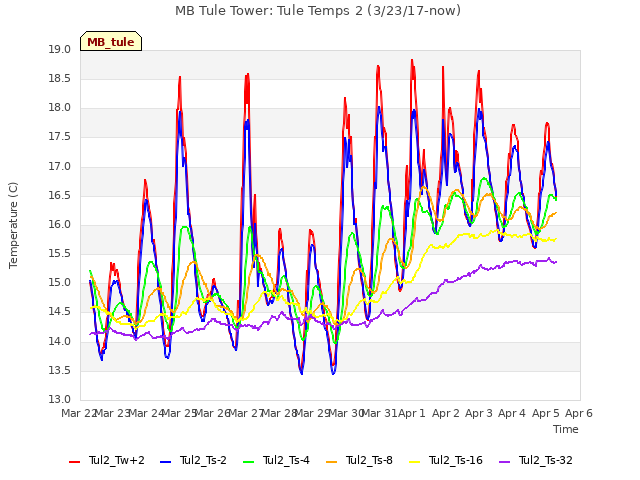The height and width of the screenshot is (480, 640).
Task: Select the Tul2_Ts-8 legend label
Action: pos(369,460)
